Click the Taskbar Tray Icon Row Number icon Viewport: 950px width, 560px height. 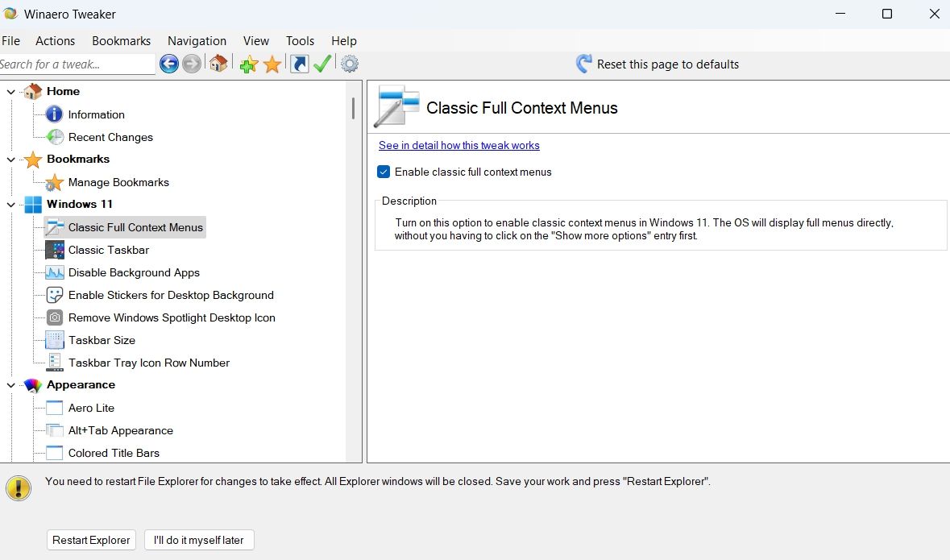coord(55,363)
